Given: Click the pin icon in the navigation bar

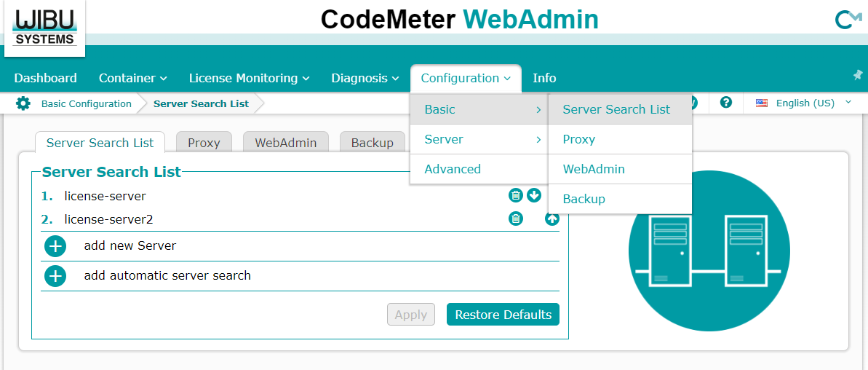Looking at the screenshot, I should (857, 75).
